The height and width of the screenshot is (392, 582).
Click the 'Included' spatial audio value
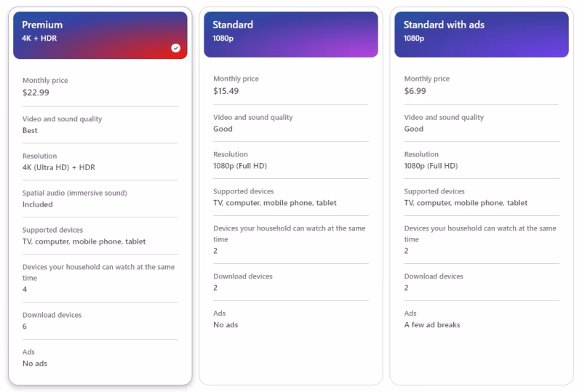click(x=38, y=205)
